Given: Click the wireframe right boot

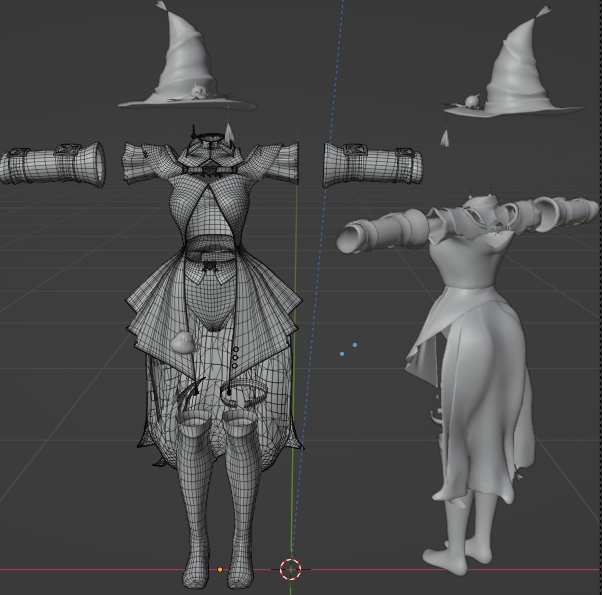Looking at the screenshot, I should coord(243,500).
